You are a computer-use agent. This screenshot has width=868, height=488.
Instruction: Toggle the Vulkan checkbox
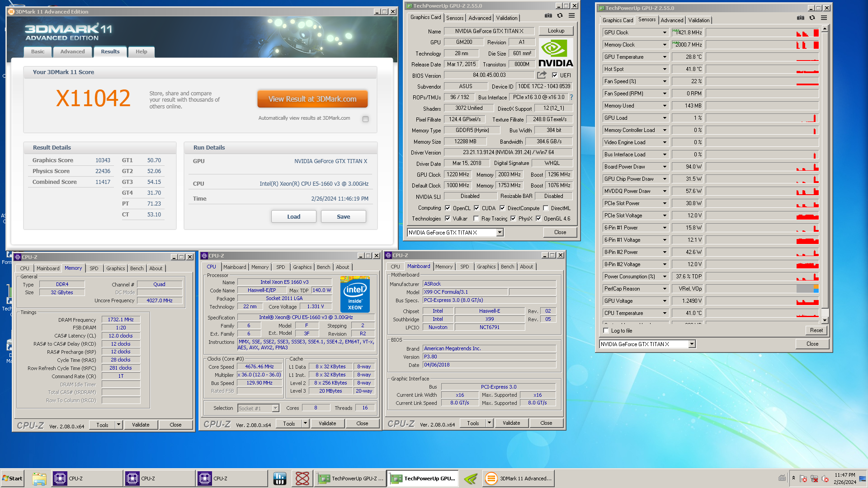tap(448, 219)
